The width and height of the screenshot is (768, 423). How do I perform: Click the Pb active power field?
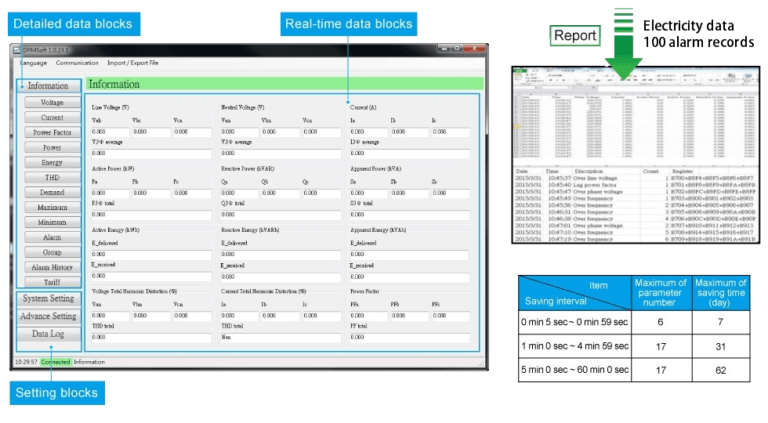click(151, 193)
